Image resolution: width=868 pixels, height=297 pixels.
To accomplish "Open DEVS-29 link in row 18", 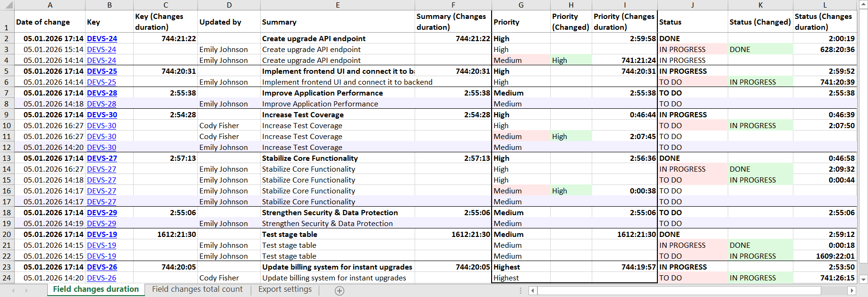I will [102, 213].
